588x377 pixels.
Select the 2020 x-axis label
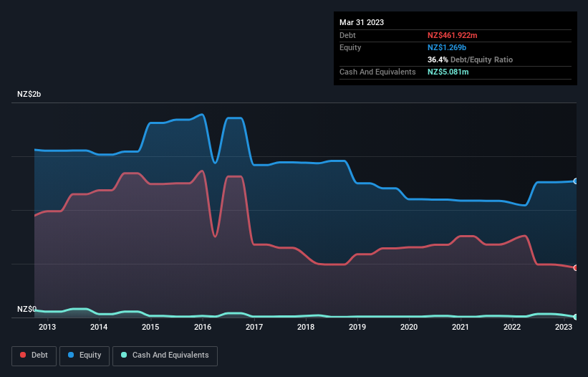pos(409,327)
